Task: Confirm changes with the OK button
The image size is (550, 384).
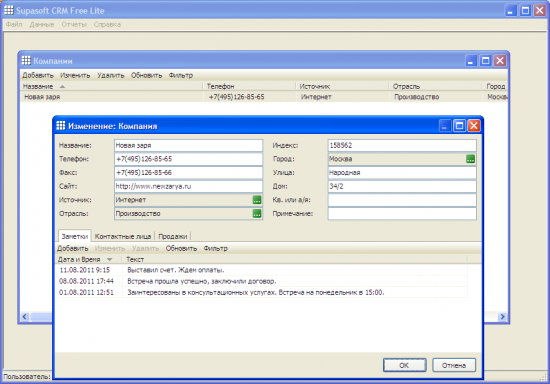Action: click(x=404, y=365)
